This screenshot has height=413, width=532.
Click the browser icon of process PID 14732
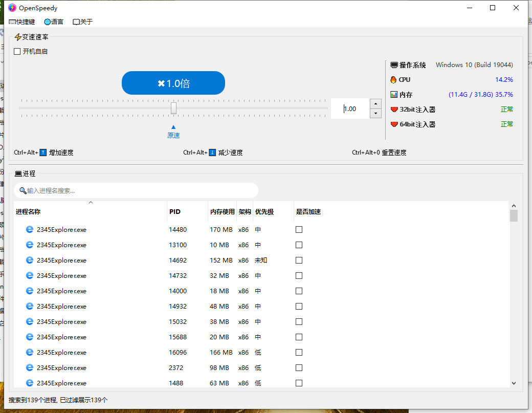click(30, 275)
